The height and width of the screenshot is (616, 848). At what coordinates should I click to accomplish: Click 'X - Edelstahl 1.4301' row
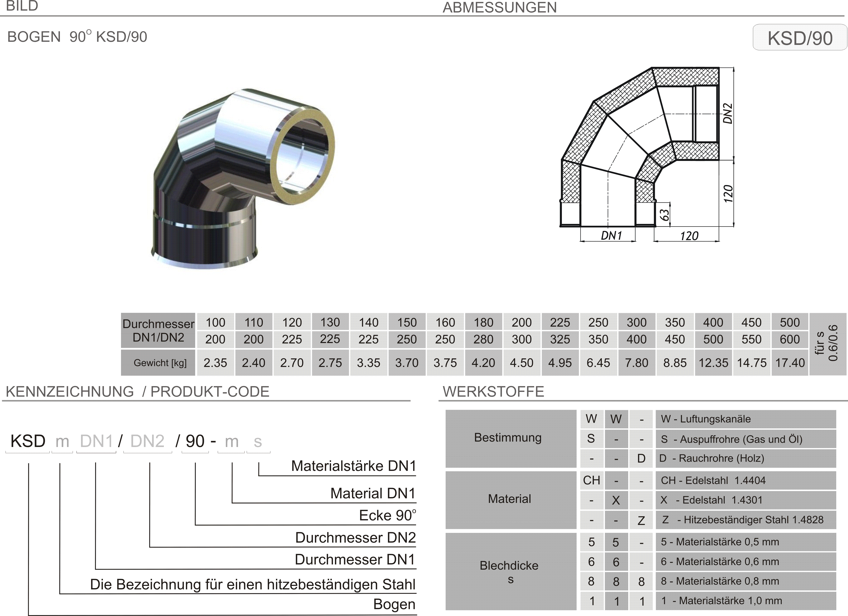click(745, 500)
